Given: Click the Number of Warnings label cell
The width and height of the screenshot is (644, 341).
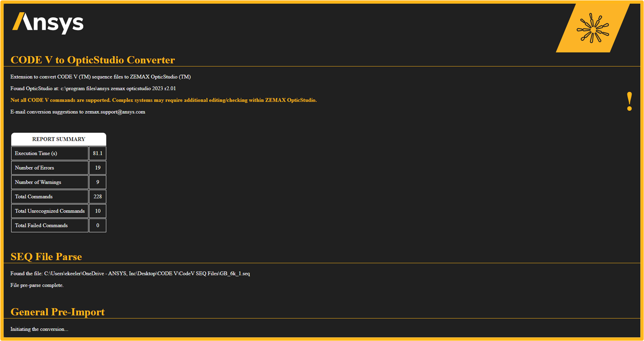Looking at the screenshot, I should pos(50,182).
